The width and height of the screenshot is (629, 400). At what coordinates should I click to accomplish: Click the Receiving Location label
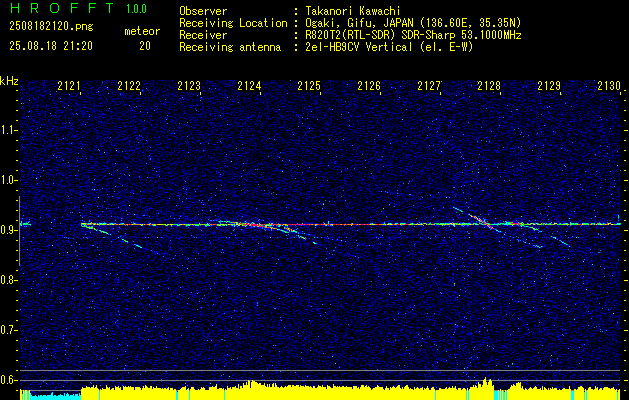click(x=233, y=23)
